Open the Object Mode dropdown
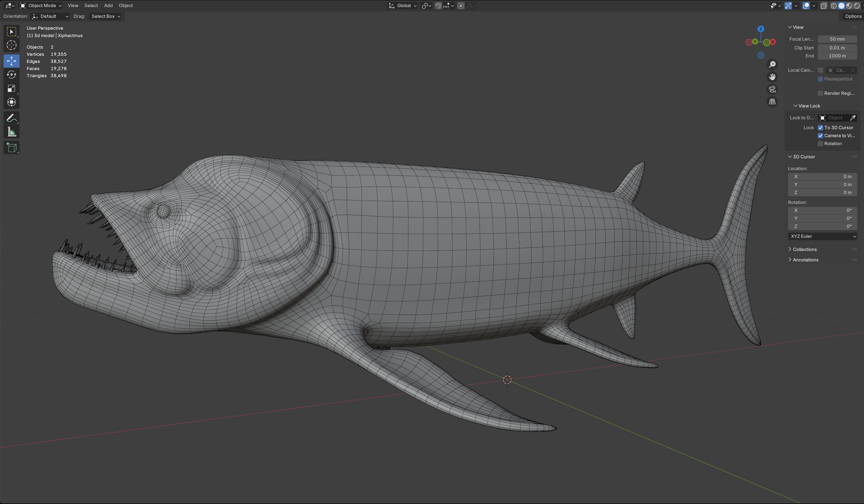This screenshot has height=504, width=864. 41,5
